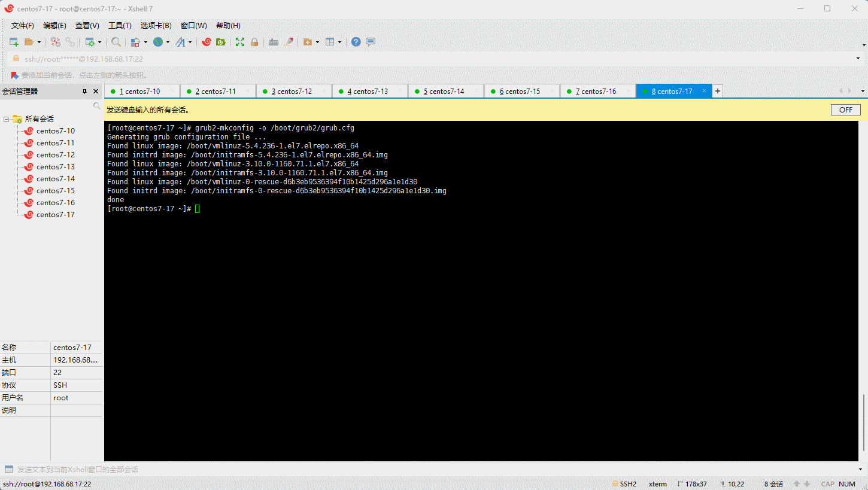Click the Font toolbar icon

[x=180, y=42]
